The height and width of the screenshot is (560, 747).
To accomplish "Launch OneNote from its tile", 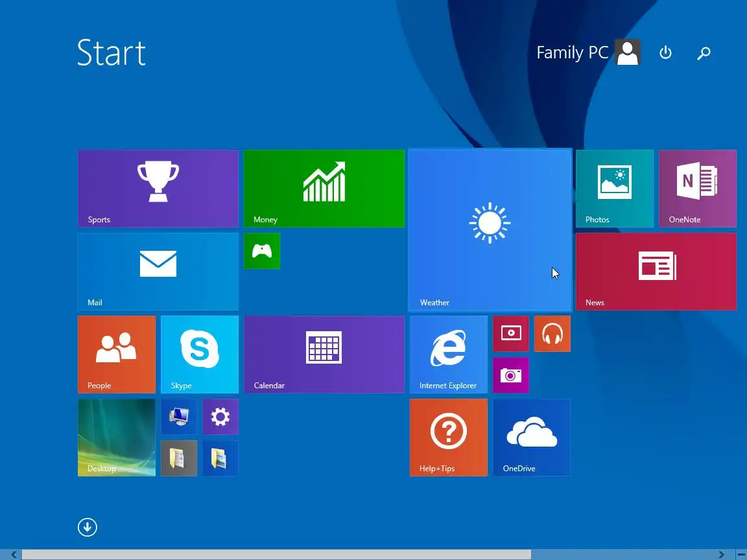I will coord(698,189).
